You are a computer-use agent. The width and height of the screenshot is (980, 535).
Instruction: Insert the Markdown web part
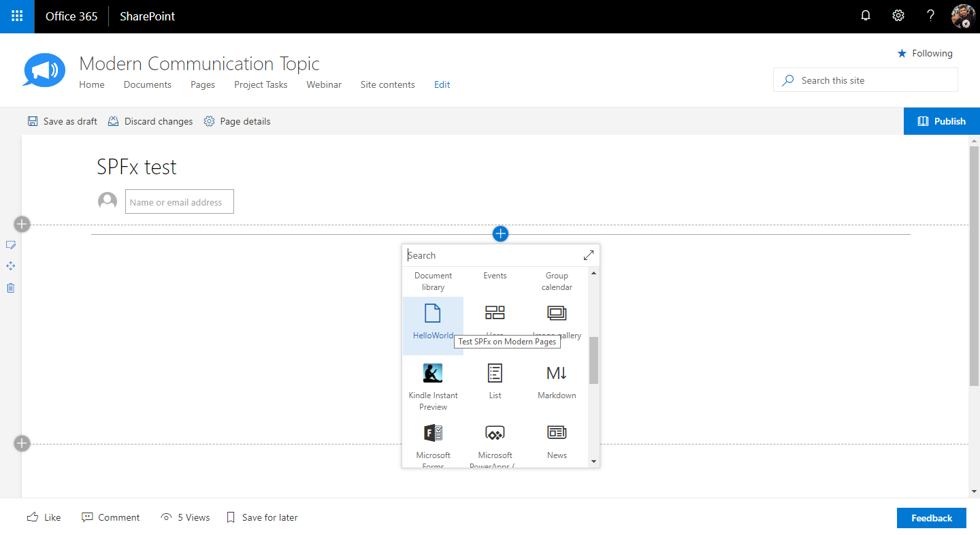[557, 380]
